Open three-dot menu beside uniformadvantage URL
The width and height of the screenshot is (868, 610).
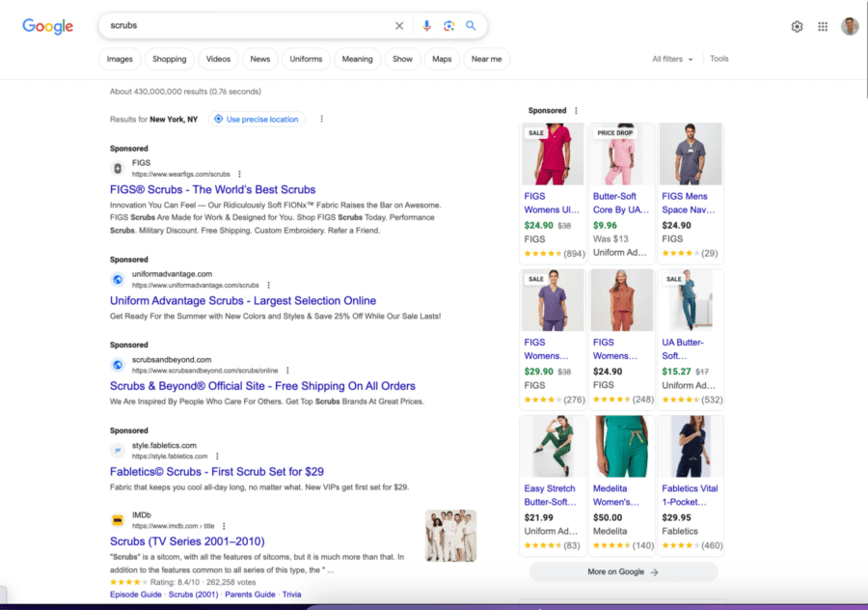[268, 286]
